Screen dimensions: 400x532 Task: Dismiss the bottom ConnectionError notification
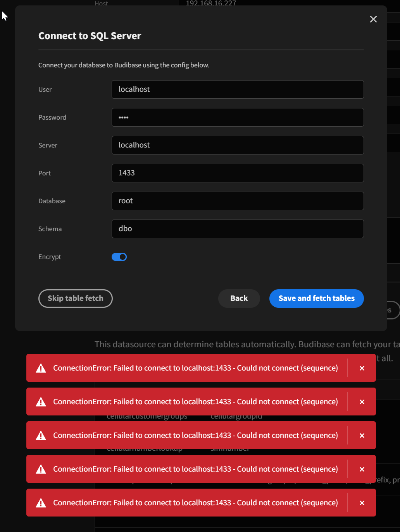362,503
